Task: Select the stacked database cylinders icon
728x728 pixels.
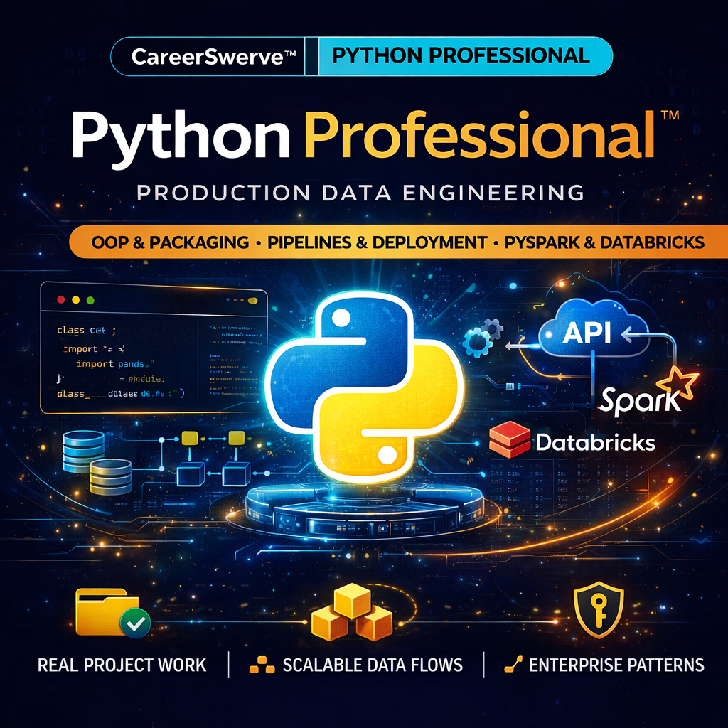Action: point(98,462)
